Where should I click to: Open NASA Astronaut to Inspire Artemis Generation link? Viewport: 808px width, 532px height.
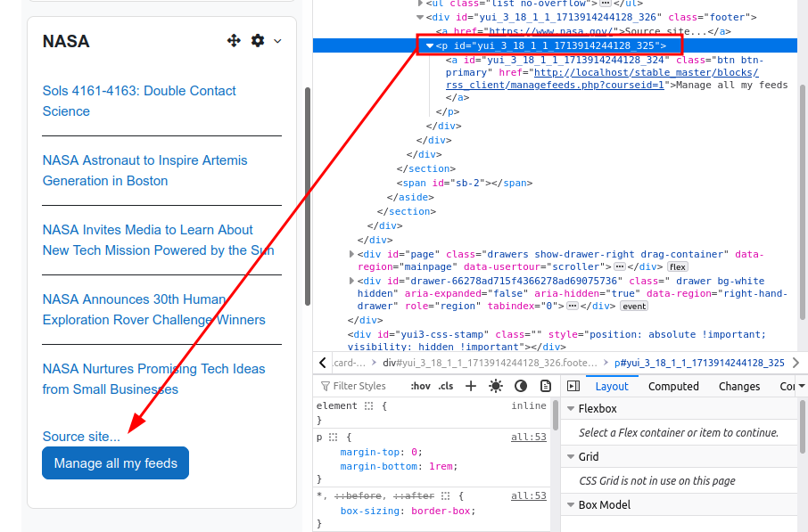[144, 170]
